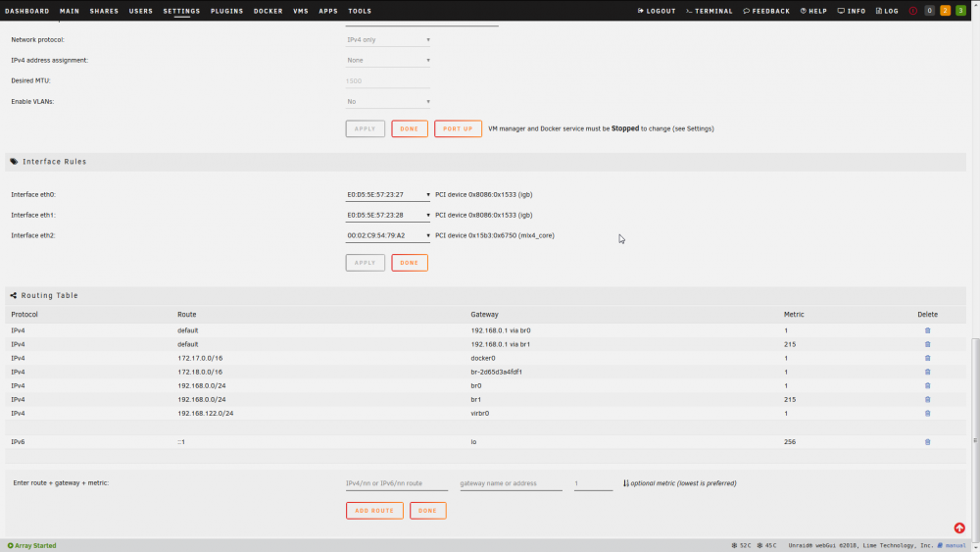Screen dimensions: 980x552
Task: Open the Apps menu
Action: [328, 11]
